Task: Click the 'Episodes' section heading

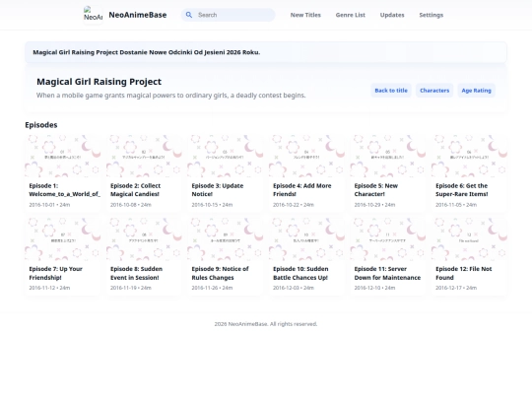Action: point(41,125)
